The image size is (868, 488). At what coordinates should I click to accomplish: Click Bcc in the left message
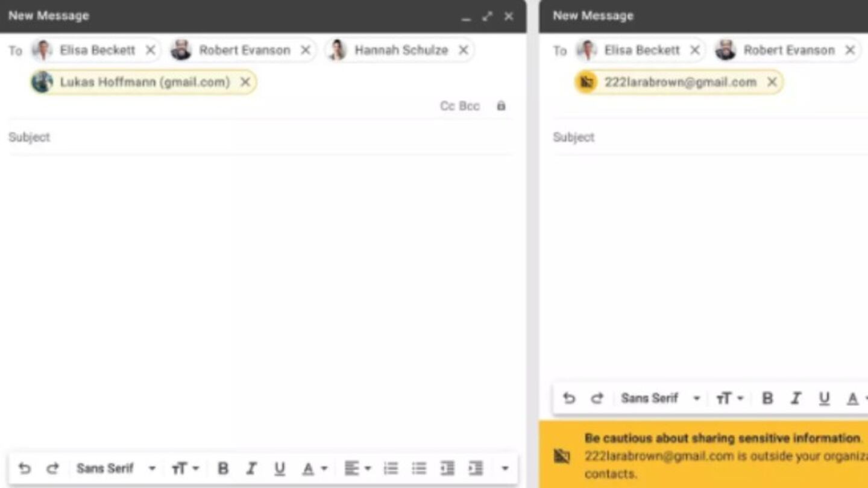(470, 106)
